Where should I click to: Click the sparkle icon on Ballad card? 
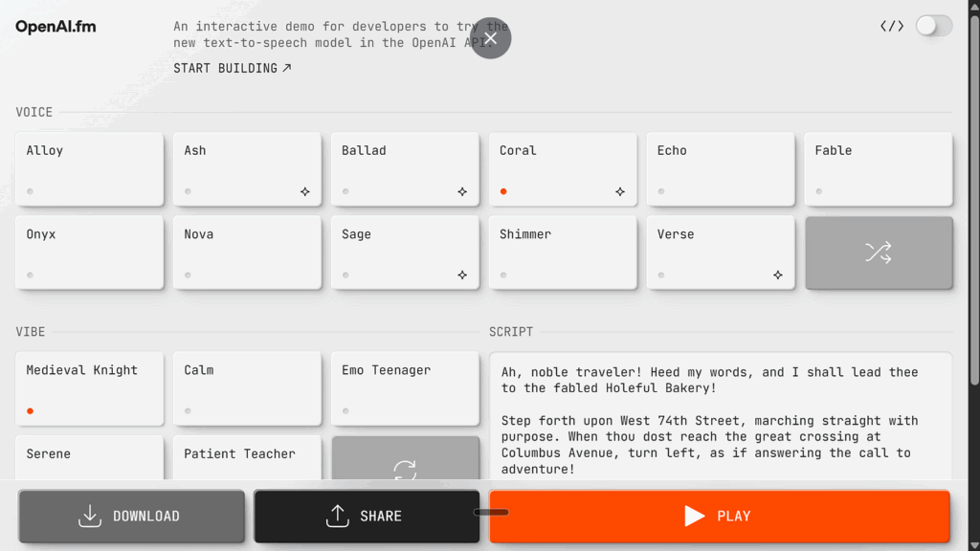click(462, 191)
